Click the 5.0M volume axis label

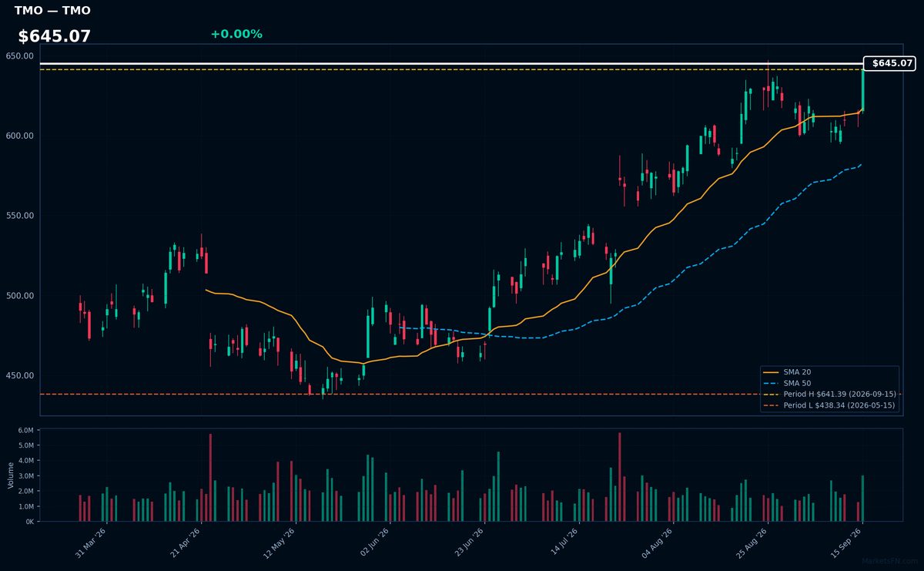click(x=25, y=445)
